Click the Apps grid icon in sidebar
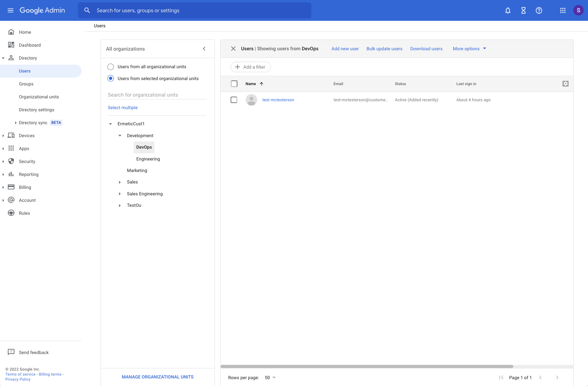588x386 pixels. [11, 148]
